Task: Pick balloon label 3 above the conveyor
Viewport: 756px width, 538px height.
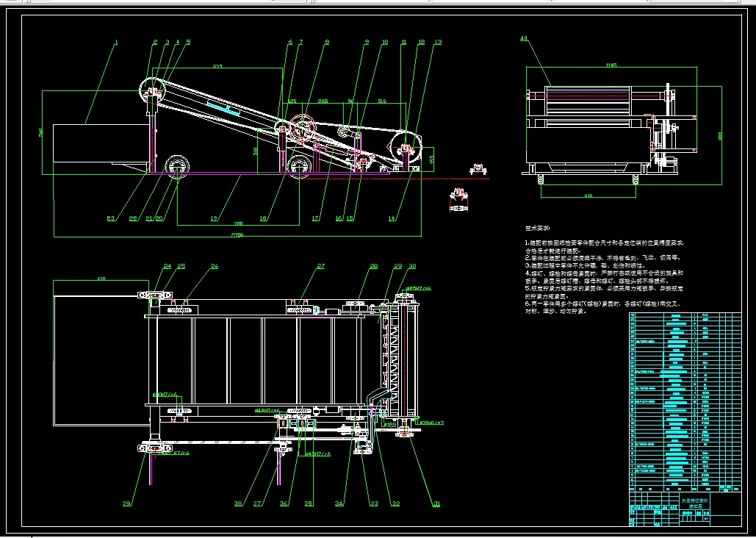Action: tap(168, 42)
